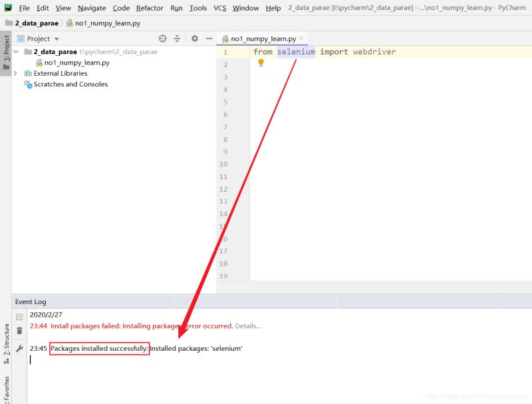Click the Details... link in Event Log
This screenshot has width=532, height=404.
pos(248,326)
